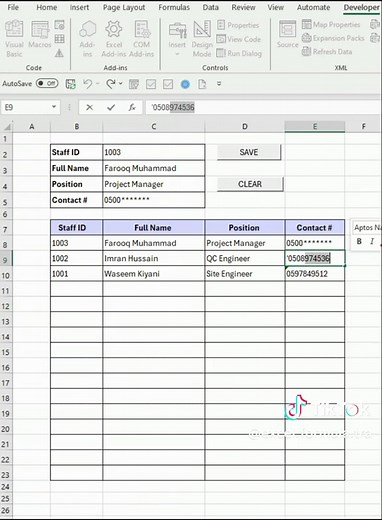Click Expansion Packs
382x520 pixels.
tap(333, 38)
